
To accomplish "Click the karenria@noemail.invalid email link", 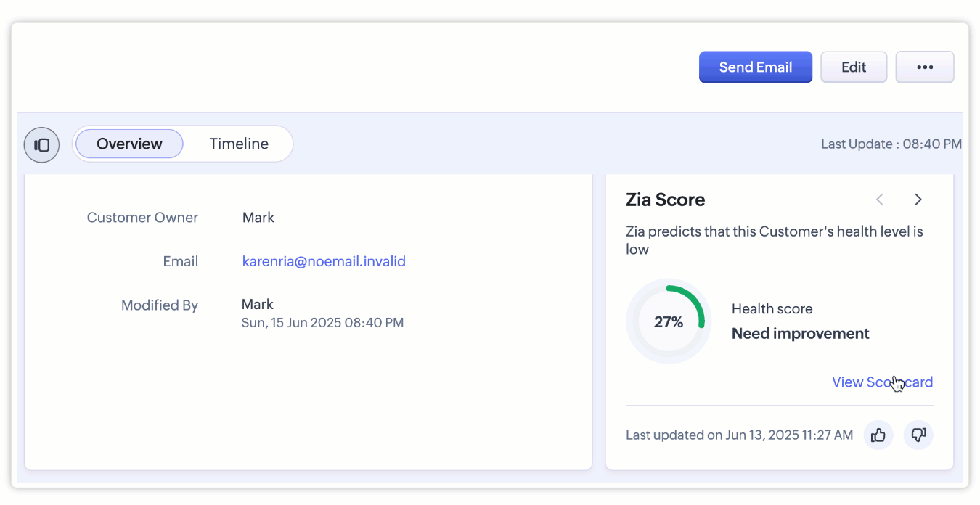I will click(x=324, y=261).
